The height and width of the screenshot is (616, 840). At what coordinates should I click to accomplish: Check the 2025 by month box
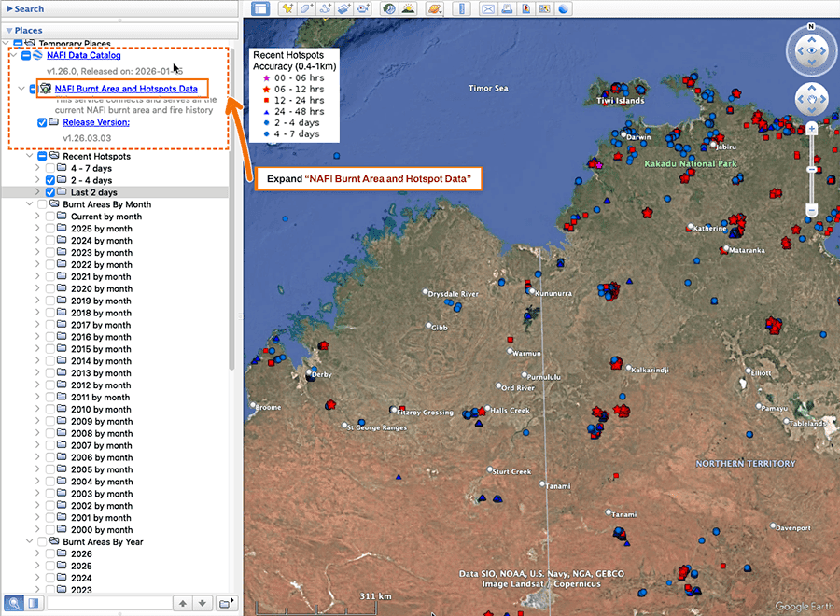[49, 228]
